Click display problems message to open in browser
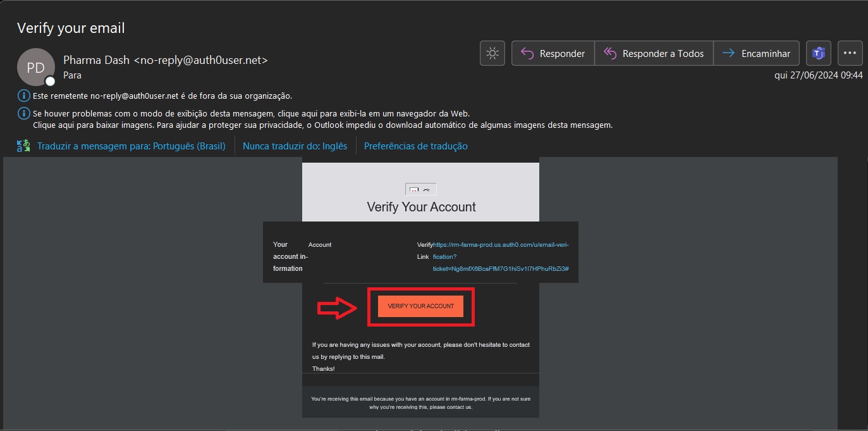 [251, 113]
